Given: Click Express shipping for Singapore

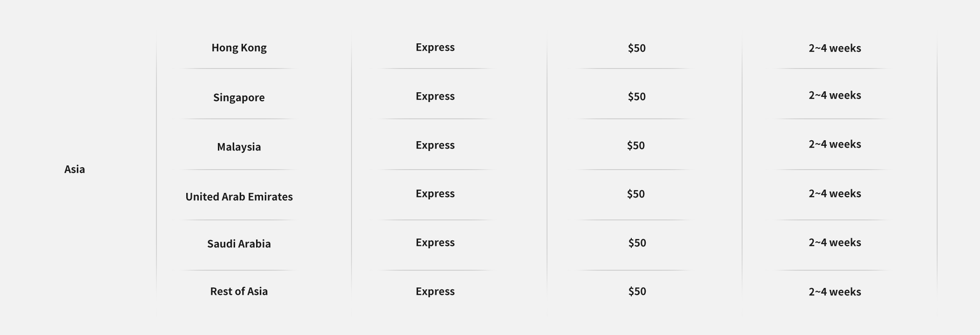Looking at the screenshot, I should tap(435, 96).
